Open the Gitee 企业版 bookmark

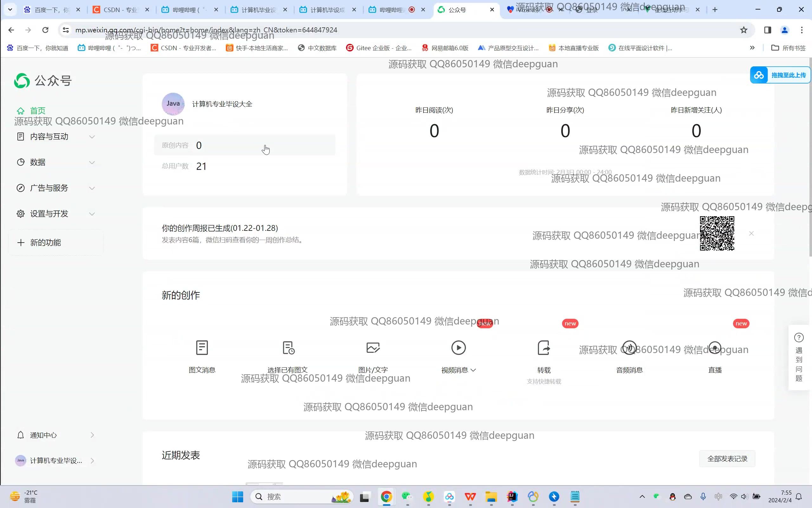pyautogui.click(x=379, y=48)
